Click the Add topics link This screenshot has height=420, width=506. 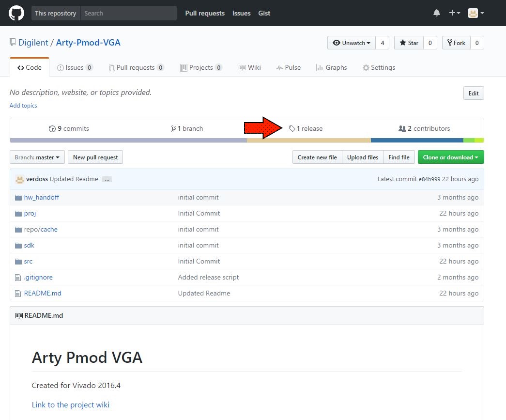(x=23, y=106)
